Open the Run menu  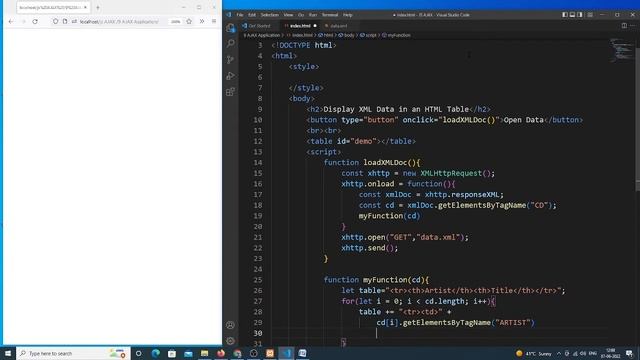[x=313, y=15]
